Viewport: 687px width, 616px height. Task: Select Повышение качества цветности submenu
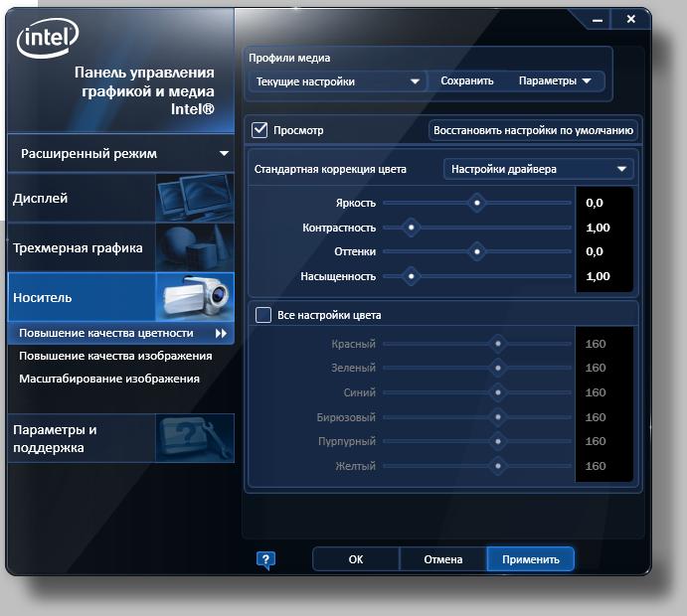(x=121, y=333)
